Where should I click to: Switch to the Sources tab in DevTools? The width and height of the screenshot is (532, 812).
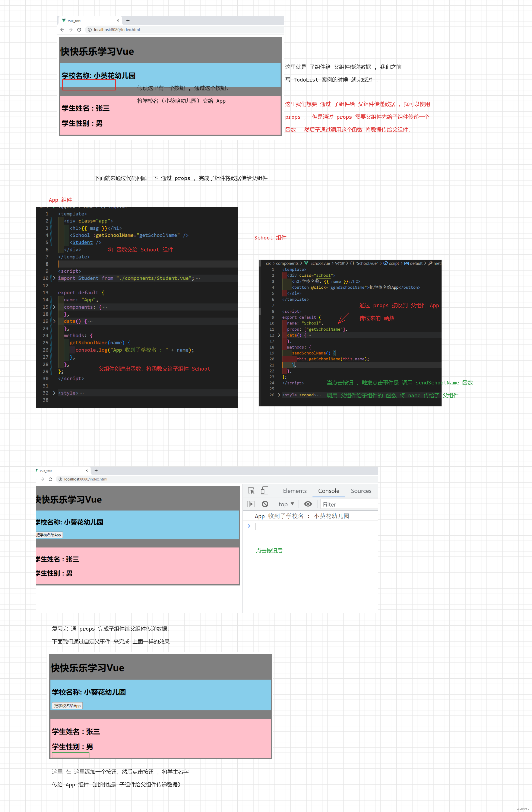pos(361,491)
